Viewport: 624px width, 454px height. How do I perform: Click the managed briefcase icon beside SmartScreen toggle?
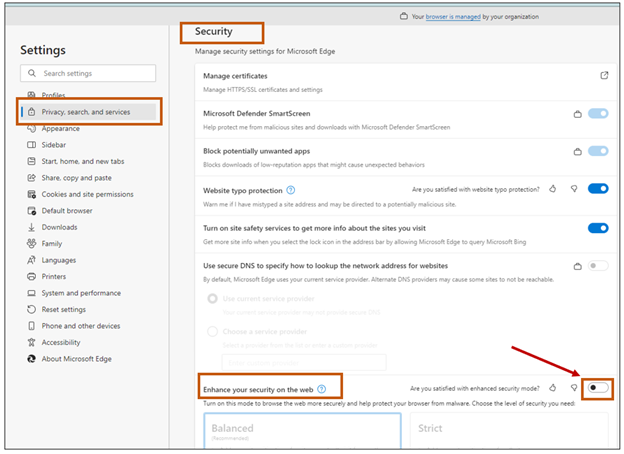point(577,114)
